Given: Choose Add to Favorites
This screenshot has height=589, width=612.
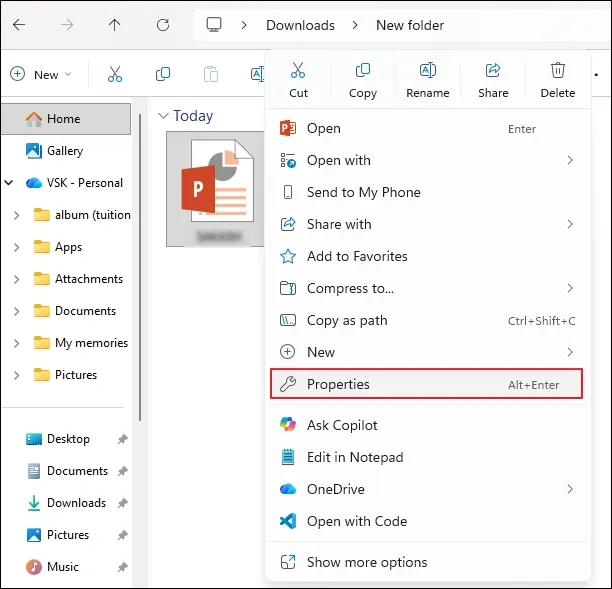Looking at the screenshot, I should (427, 256).
